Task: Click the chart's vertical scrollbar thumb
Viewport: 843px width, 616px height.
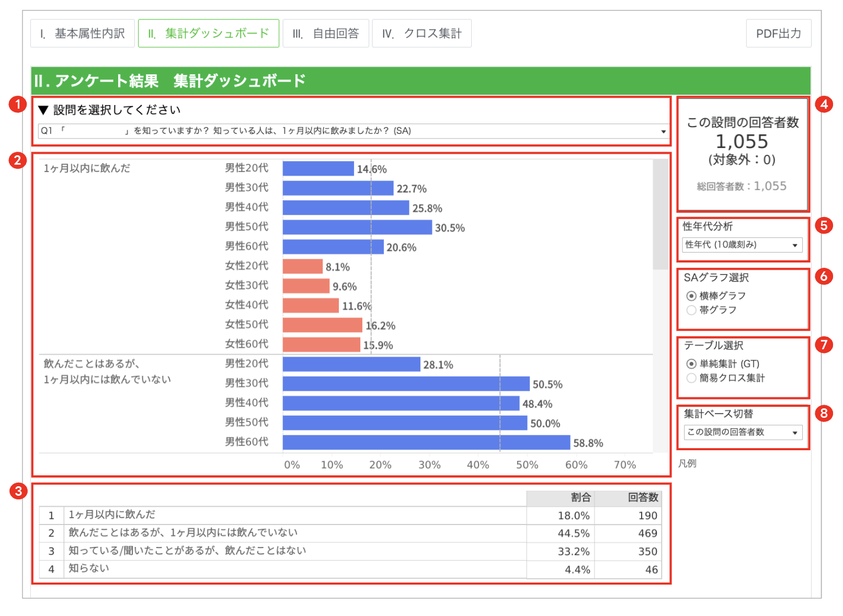Action: (661, 214)
